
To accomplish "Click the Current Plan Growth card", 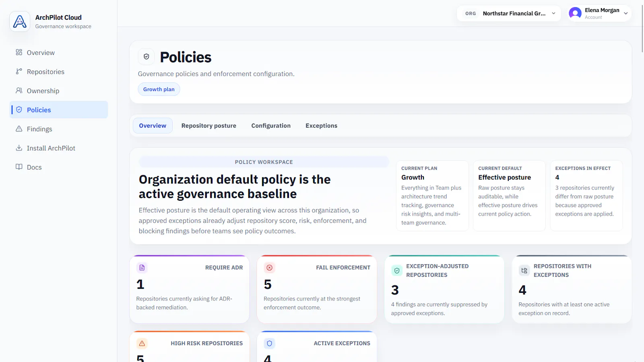I will tap(432, 195).
